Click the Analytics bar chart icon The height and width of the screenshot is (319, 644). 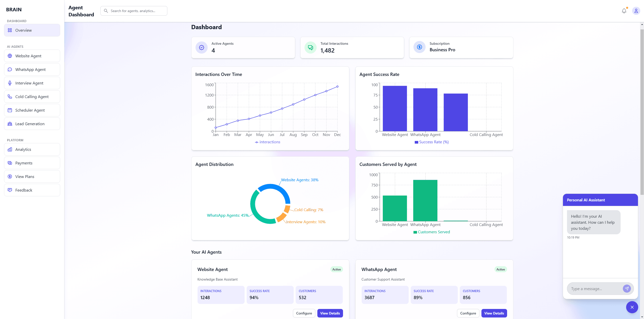(x=10, y=149)
